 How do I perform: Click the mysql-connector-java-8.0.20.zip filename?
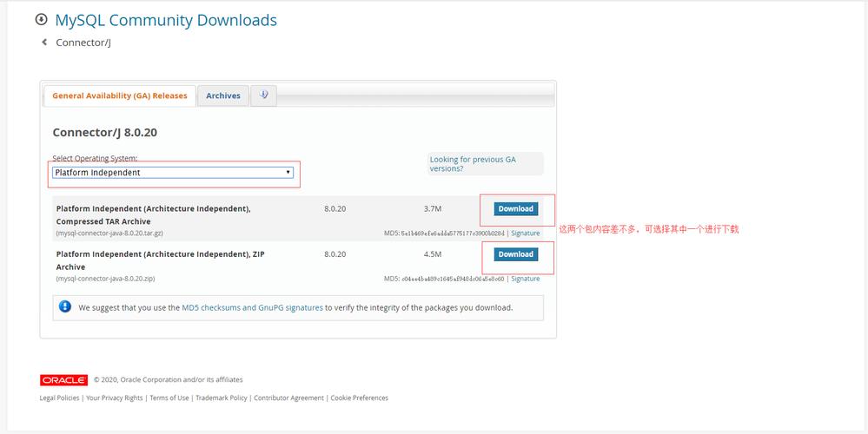tap(105, 279)
